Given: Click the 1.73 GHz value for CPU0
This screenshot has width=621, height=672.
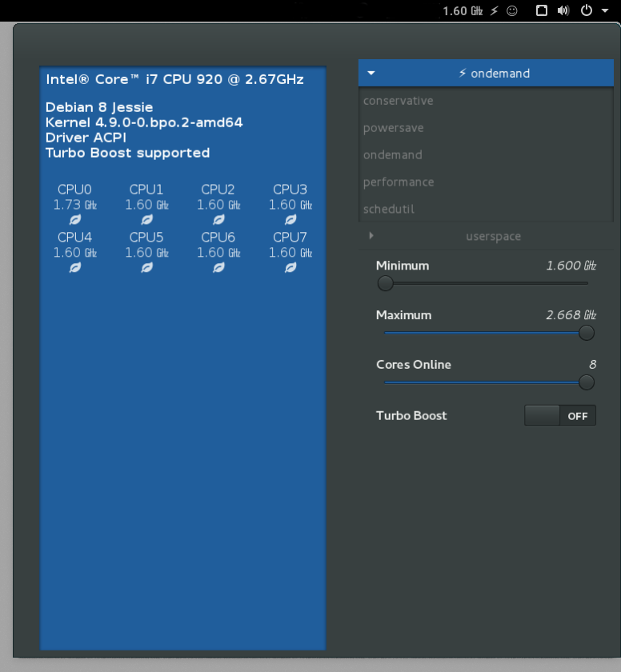Looking at the screenshot, I should tap(75, 205).
